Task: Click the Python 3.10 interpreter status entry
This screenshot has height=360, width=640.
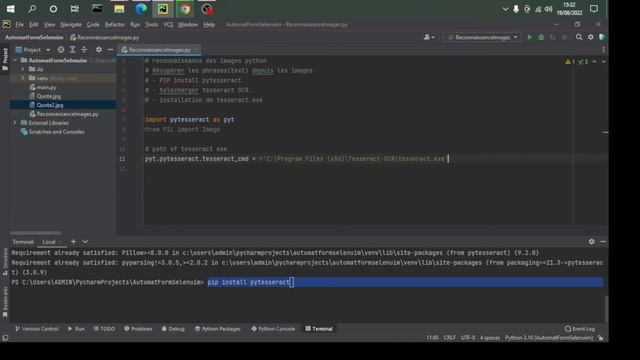Action: click(x=549, y=338)
